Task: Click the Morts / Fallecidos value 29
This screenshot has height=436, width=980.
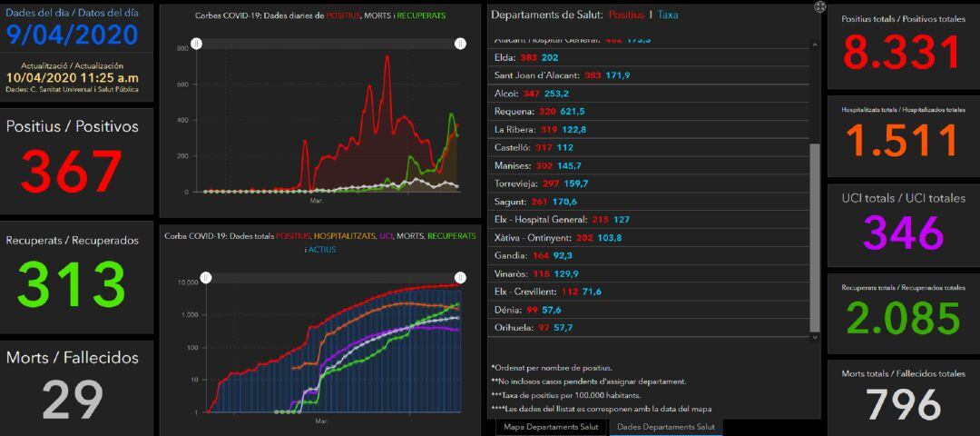Action: (72, 401)
